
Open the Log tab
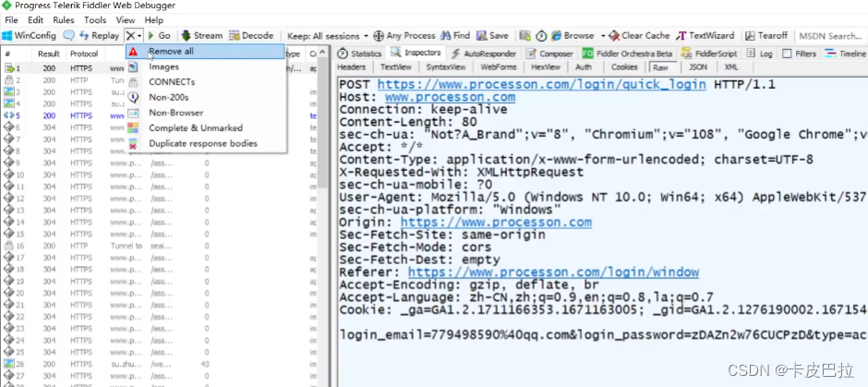(x=759, y=54)
